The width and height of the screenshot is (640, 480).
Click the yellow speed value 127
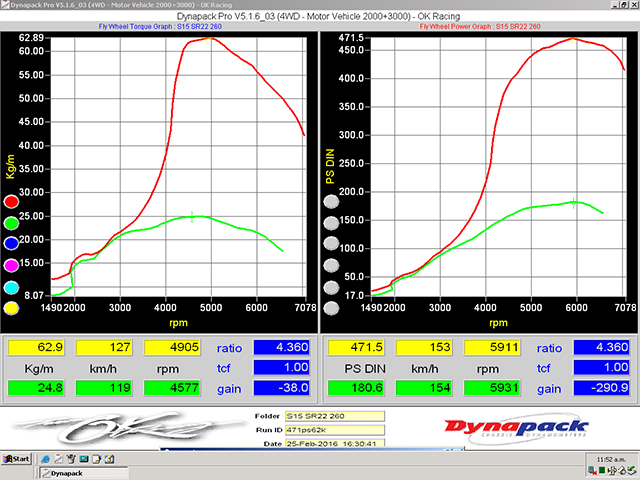tap(104, 347)
